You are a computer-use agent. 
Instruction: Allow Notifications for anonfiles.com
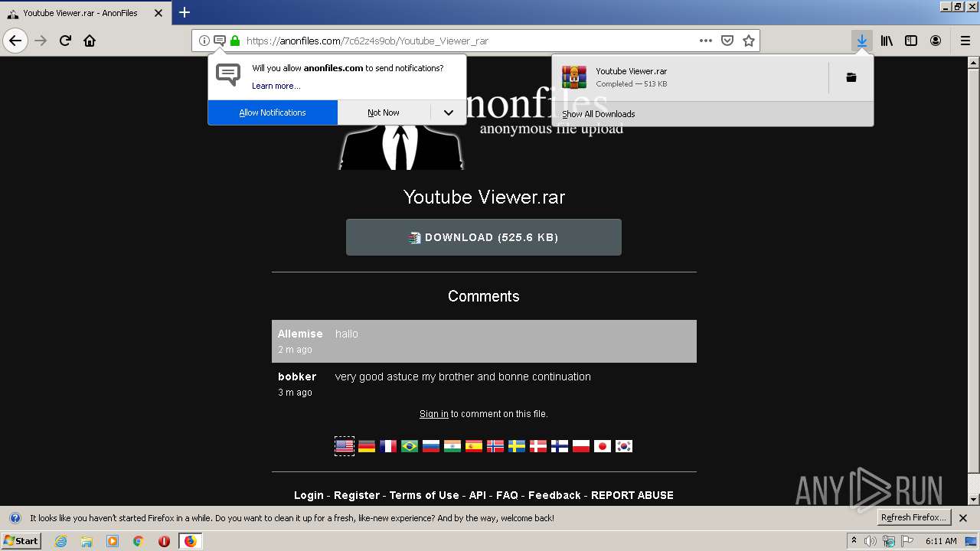[273, 112]
